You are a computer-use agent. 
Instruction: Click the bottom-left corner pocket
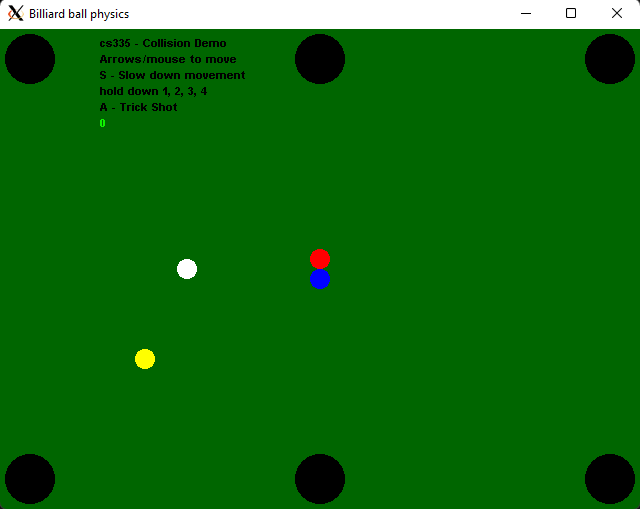click(x=30, y=479)
